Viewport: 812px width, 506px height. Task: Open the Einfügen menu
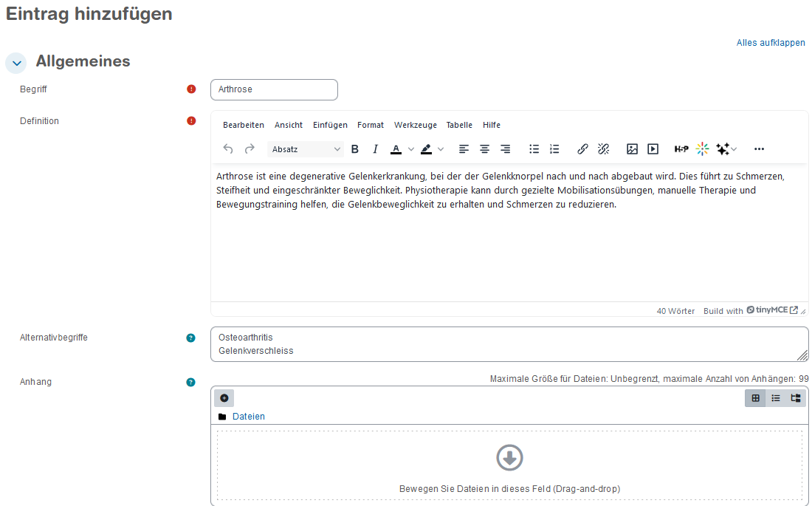pyautogui.click(x=330, y=125)
